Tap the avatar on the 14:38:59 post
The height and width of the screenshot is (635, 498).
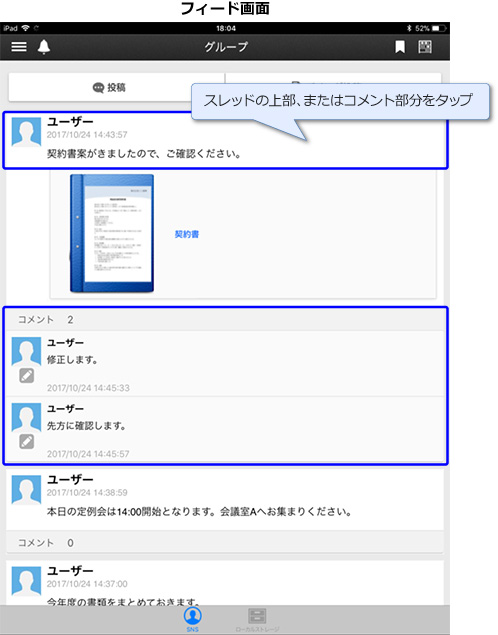tap(26, 490)
